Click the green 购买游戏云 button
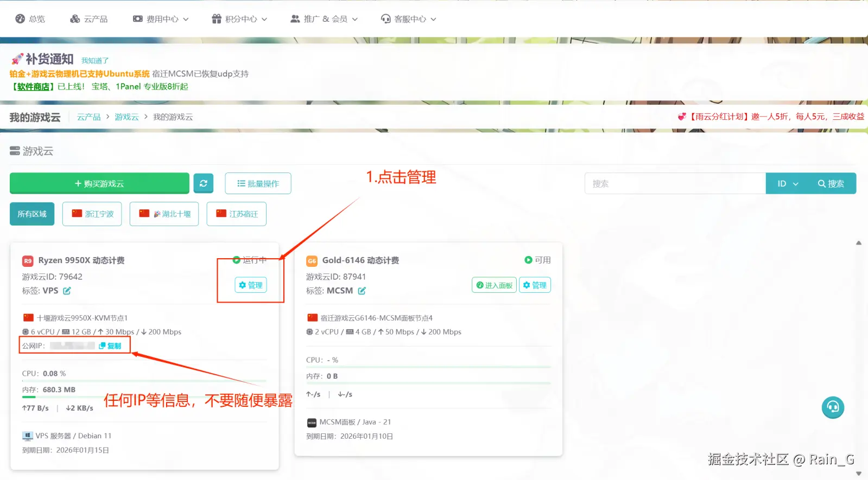Screen dimensions: 868x480 (99, 183)
